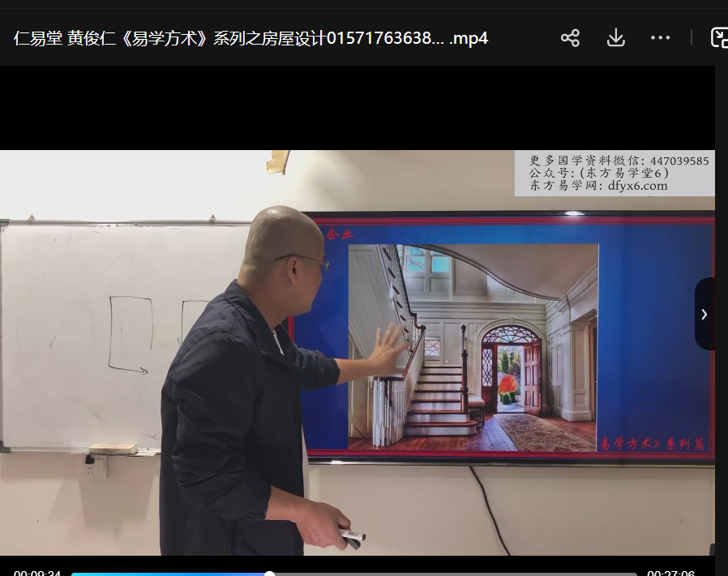
Task: Click the marker pen in instructor's hand
Action: [x=353, y=536]
